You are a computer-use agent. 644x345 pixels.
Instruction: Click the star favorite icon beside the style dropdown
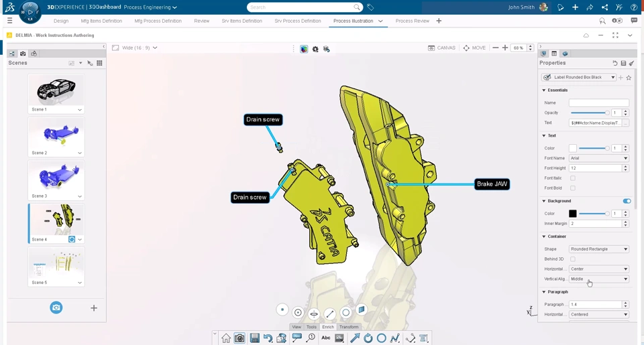[629, 78]
